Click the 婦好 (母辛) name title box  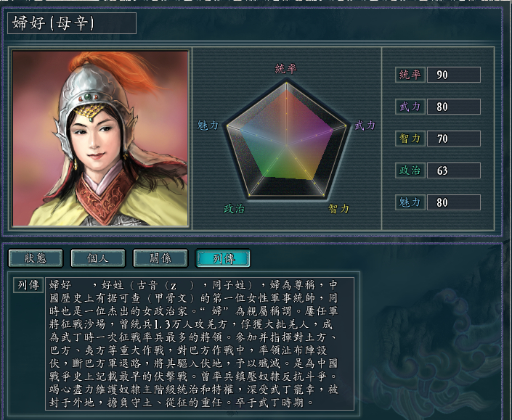click(x=72, y=23)
